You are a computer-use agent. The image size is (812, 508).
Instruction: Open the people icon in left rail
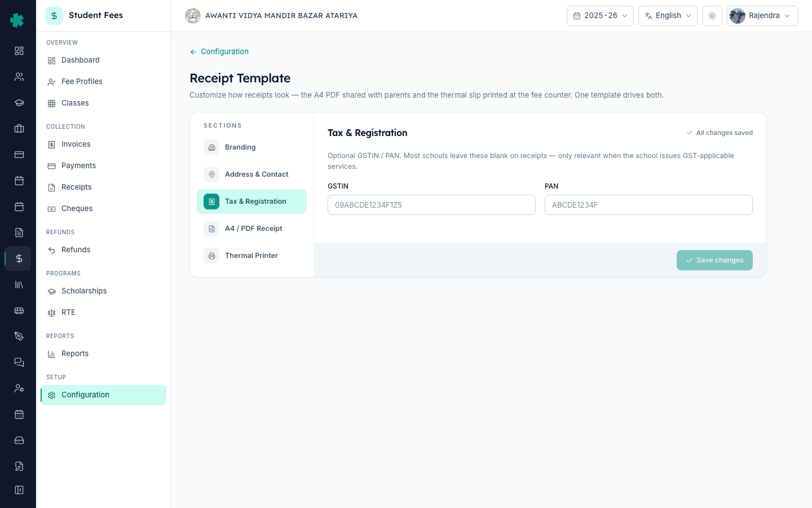(19, 77)
